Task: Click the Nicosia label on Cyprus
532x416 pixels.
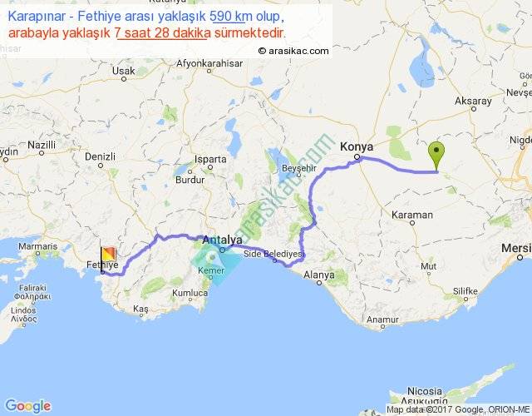Action: click(x=425, y=391)
